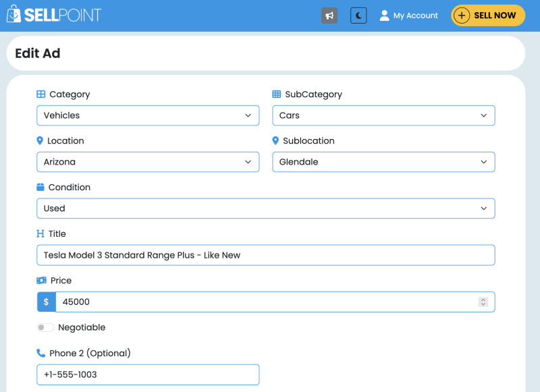Click the money icon beside Price label
540x392 pixels.
(41, 281)
